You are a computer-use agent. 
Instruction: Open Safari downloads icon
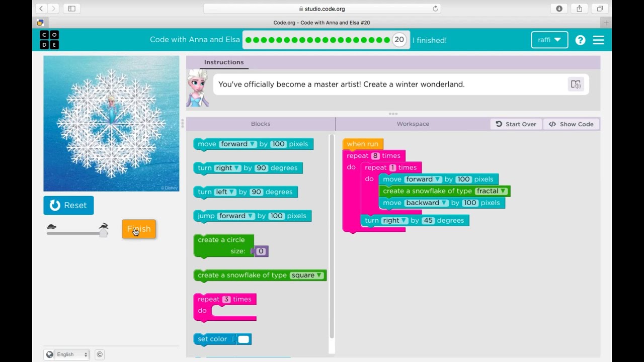point(559,9)
